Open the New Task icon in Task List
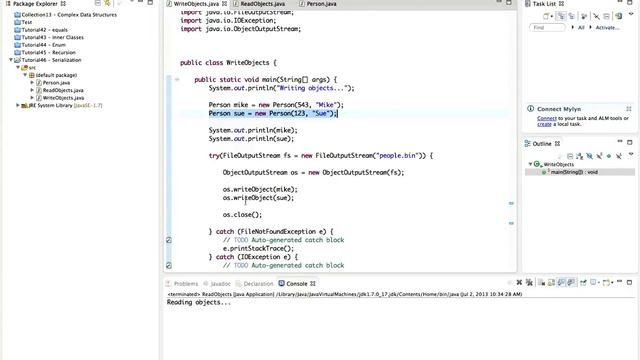Image resolution: width=640 pixels, height=360 pixels. (545, 16)
